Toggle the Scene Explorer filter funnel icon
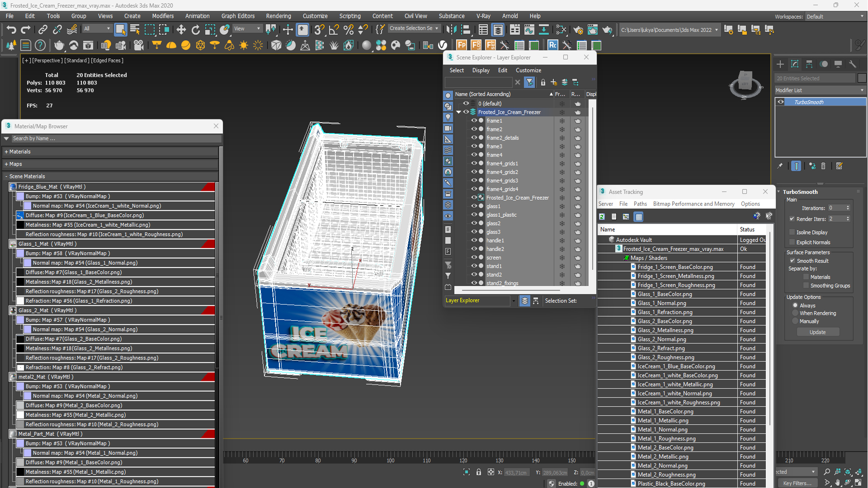The width and height of the screenshot is (868, 488). [x=529, y=82]
